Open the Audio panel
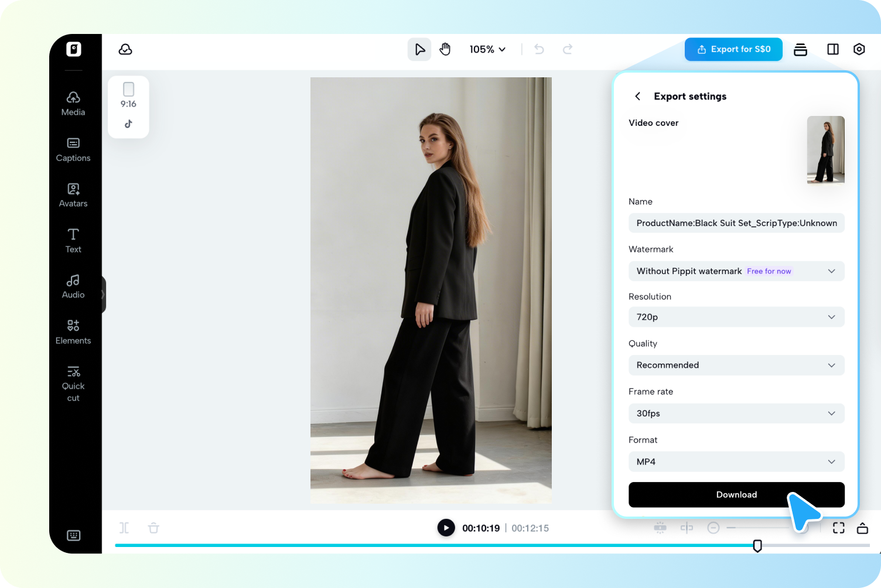The height and width of the screenshot is (588, 881). 73,286
